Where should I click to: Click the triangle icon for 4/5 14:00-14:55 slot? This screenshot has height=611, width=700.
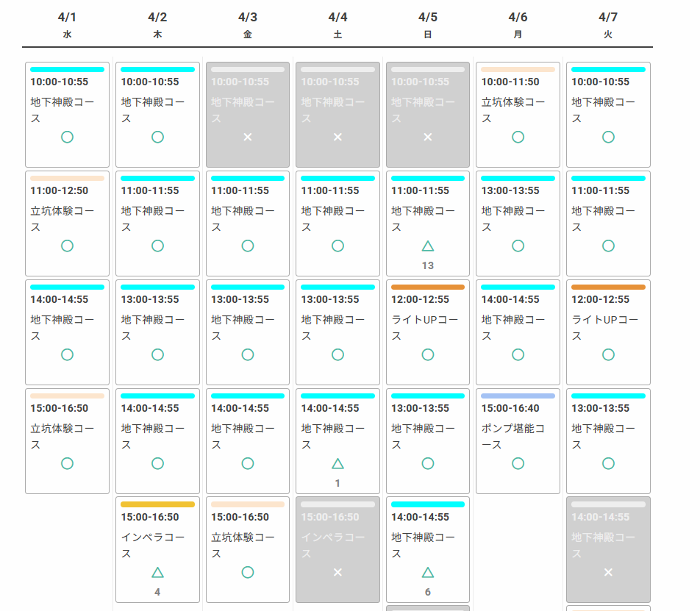pyautogui.click(x=428, y=572)
